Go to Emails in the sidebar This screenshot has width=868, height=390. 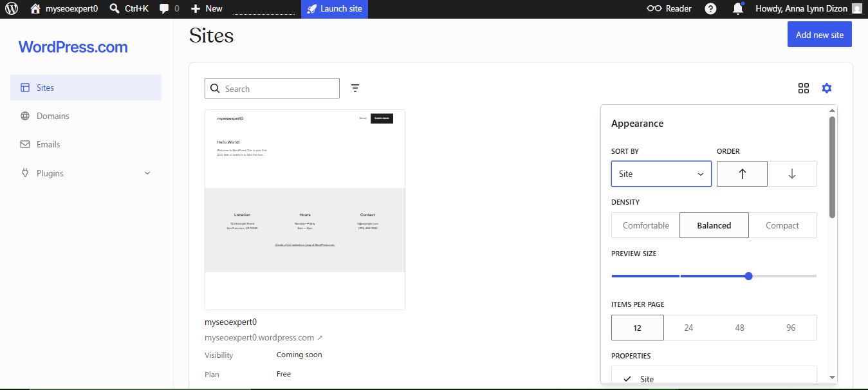86,144
